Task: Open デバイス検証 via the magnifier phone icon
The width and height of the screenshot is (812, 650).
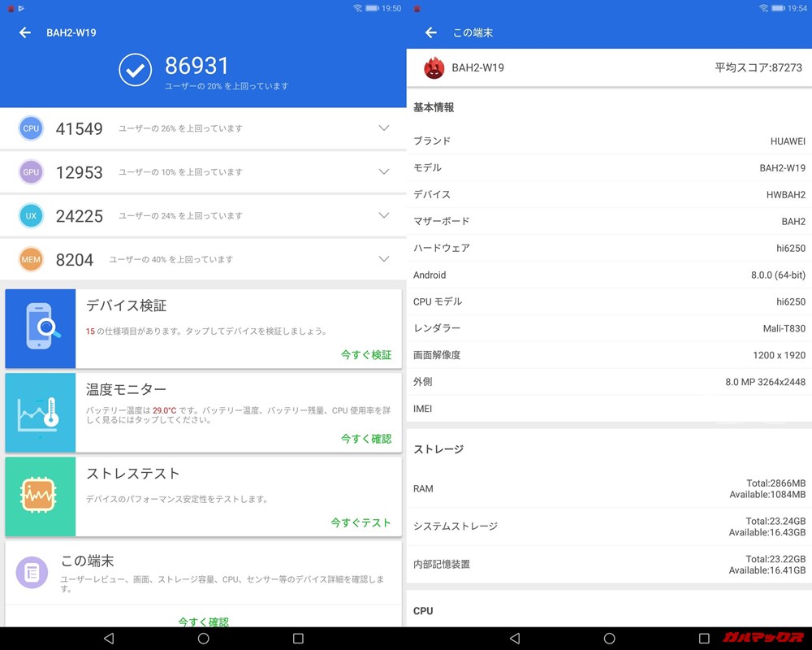Action: pos(40,328)
